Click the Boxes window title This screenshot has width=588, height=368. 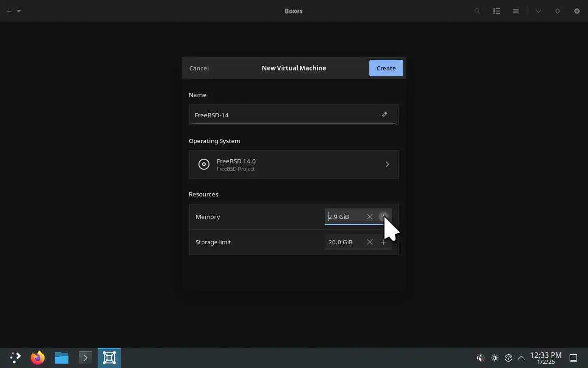[294, 11]
